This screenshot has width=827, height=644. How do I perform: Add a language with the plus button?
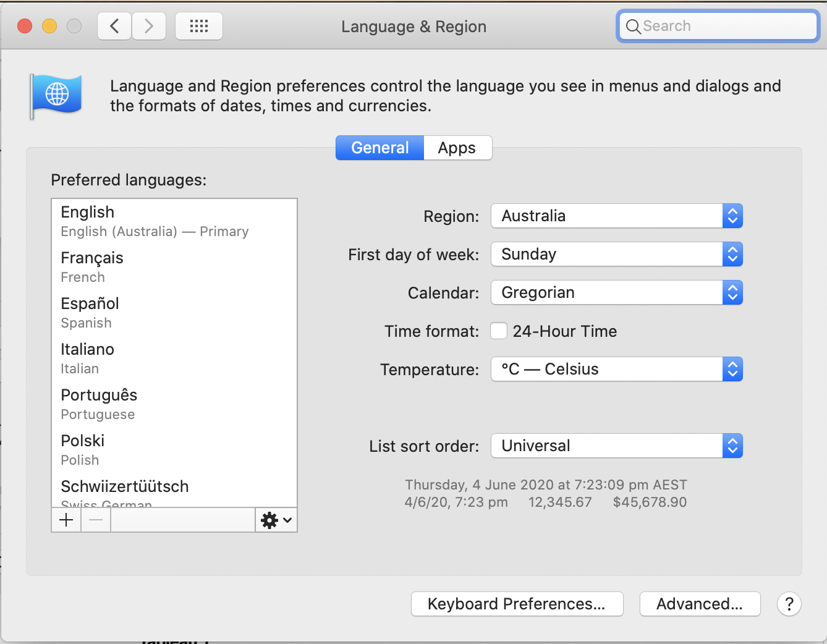point(66,520)
